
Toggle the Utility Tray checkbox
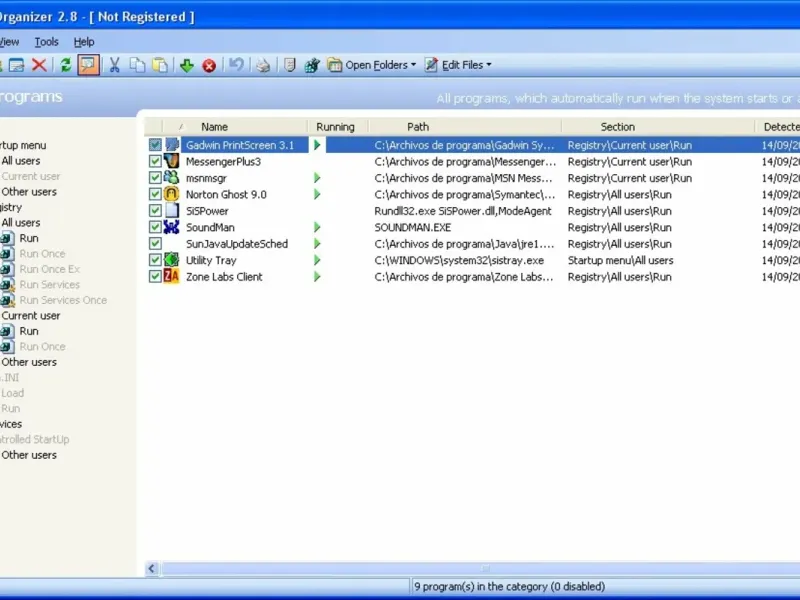(x=155, y=260)
